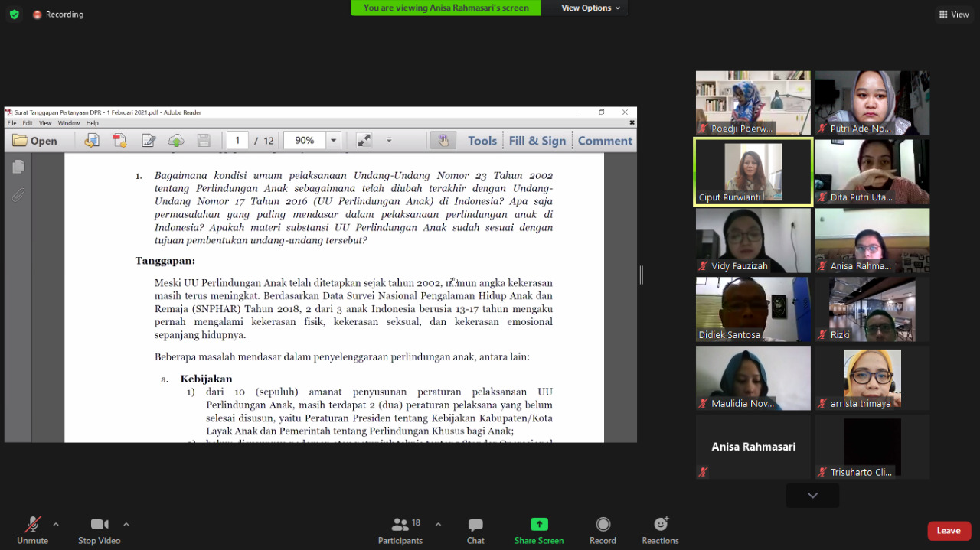Select Maulidia Nov... video thumbnail

(x=753, y=378)
